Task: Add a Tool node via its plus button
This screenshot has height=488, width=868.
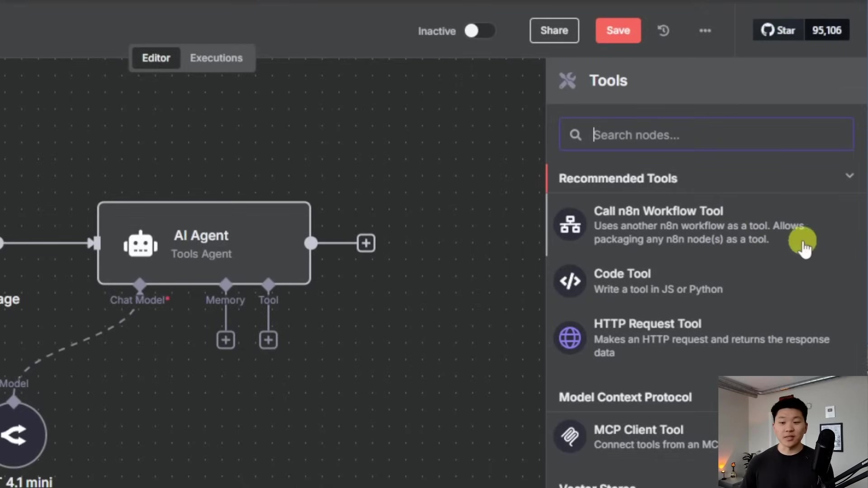Action: 268,340
